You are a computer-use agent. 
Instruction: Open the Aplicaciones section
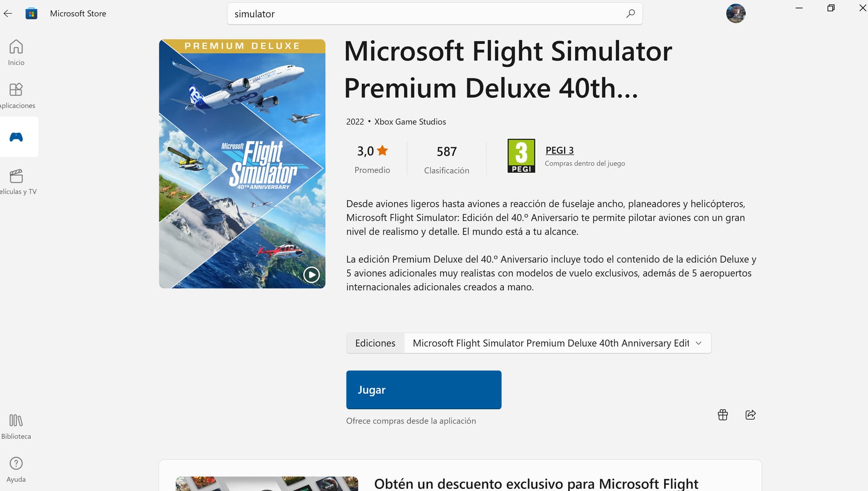tap(16, 96)
